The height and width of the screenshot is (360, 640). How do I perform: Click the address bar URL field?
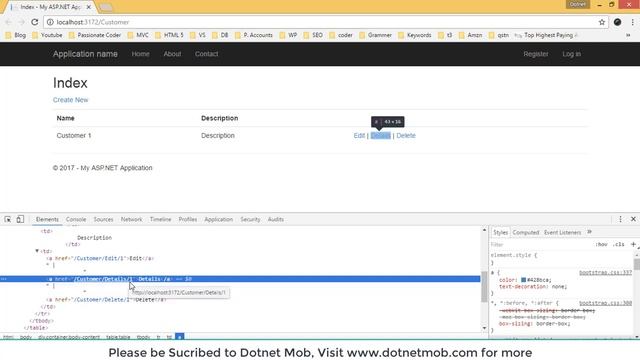coord(327,22)
